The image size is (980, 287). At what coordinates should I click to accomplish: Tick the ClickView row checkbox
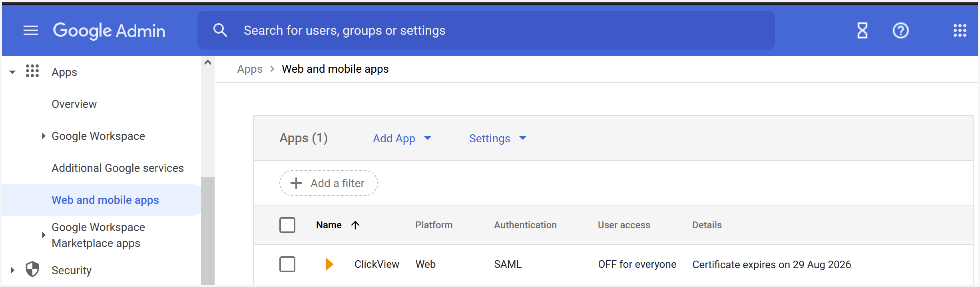click(287, 264)
